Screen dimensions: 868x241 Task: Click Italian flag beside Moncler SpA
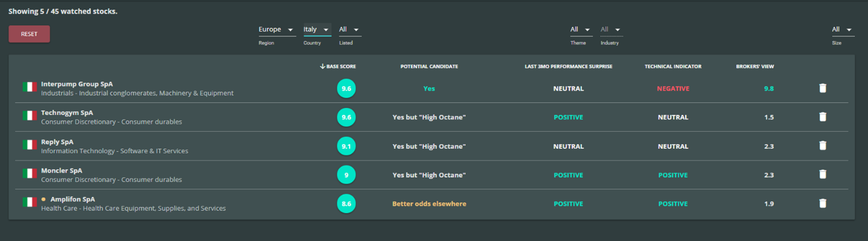click(29, 173)
